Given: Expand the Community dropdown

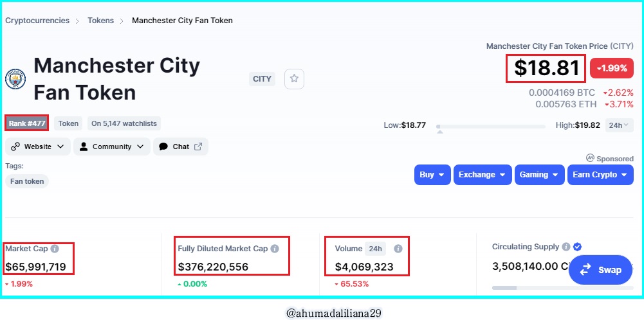Looking at the screenshot, I should pyautogui.click(x=112, y=147).
